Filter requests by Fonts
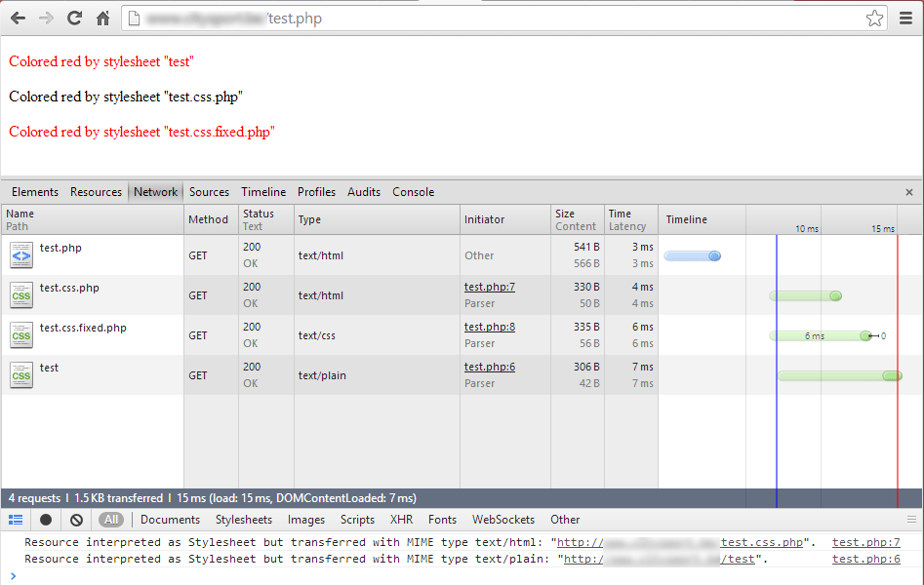The width and height of the screenshot is (924, 585). tap(443, 520)
